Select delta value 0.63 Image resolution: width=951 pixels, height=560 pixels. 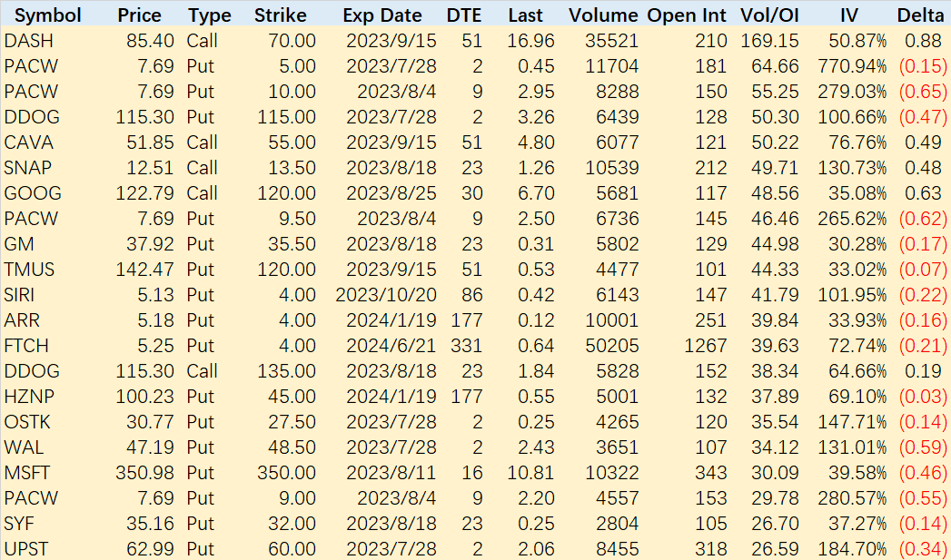coord(923,193)
